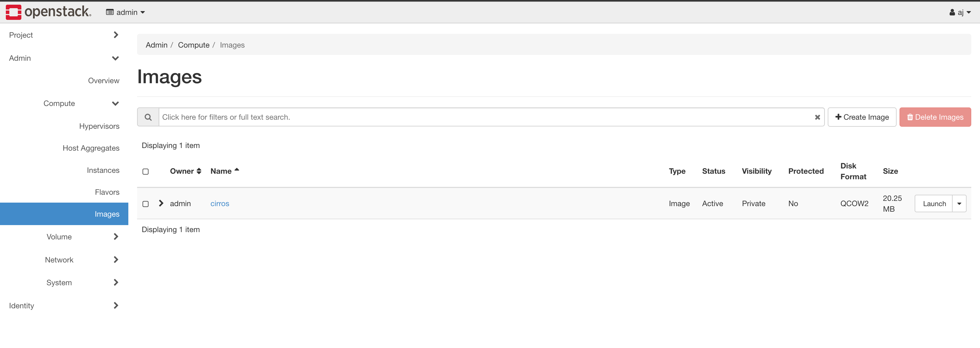Open Flavors in the sidebar
The height and width of the screenshot is (348, 980).
click(x=107, y=192)
